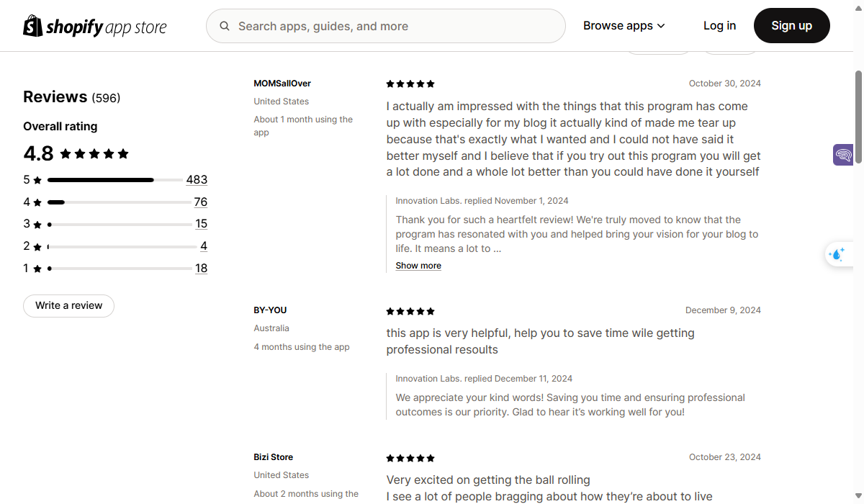The height and width of the screenshot is (504, 864).
Task: Filter by 76 four-star reviews
Action: [200, 202]
